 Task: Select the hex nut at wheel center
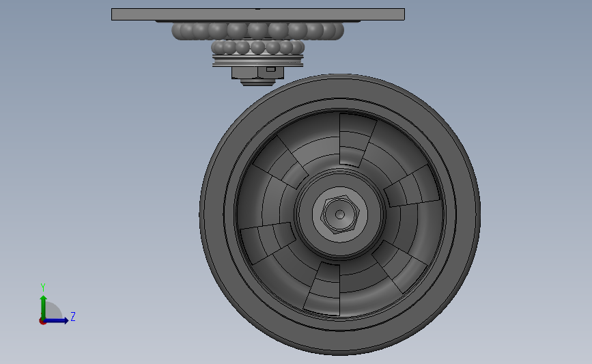(339, 214)
